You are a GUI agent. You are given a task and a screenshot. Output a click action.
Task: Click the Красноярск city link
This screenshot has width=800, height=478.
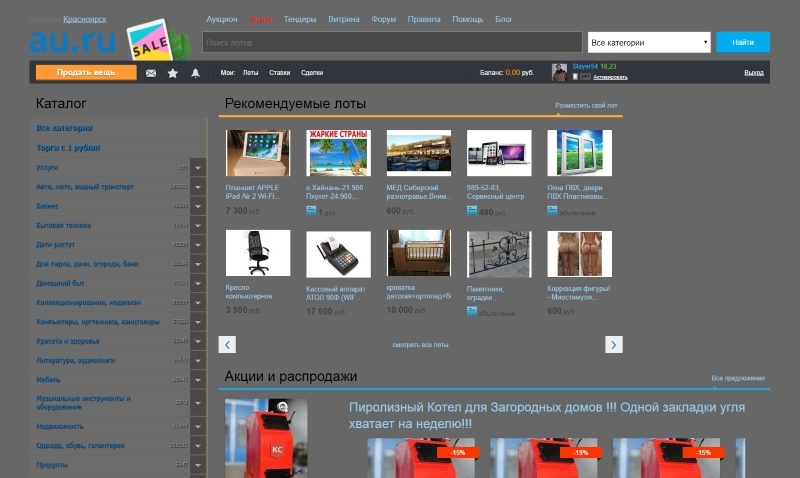tap(85, 19)
